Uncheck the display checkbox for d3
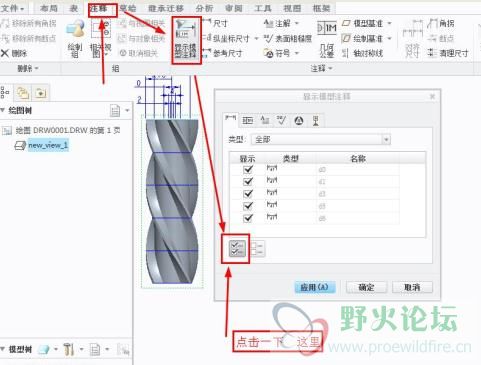The image size is (481, 365). [x=248, y=194]
